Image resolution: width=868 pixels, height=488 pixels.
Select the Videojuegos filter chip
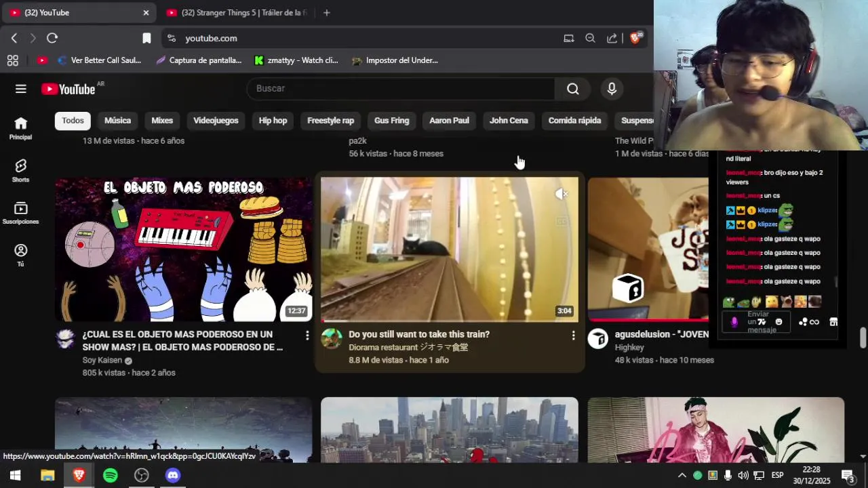(216, 121)
